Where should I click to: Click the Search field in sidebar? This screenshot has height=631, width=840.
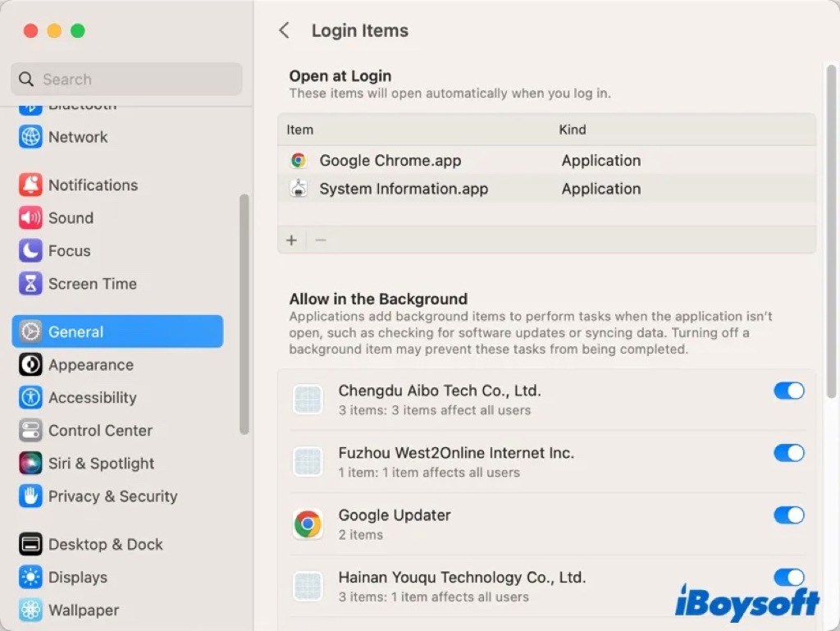coord(126,80)
